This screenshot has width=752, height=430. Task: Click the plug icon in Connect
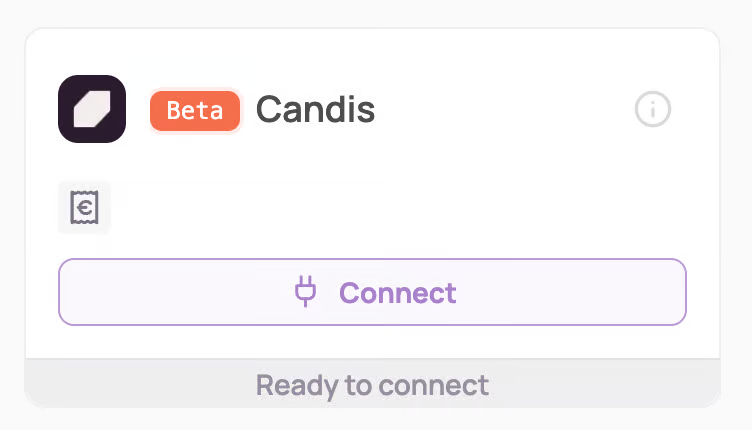coord(305,292)
